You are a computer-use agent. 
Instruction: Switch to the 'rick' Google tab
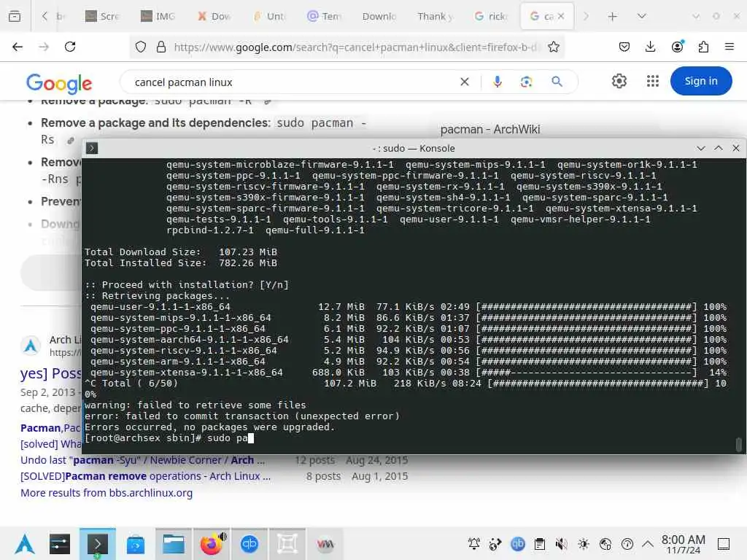point(491,16)
